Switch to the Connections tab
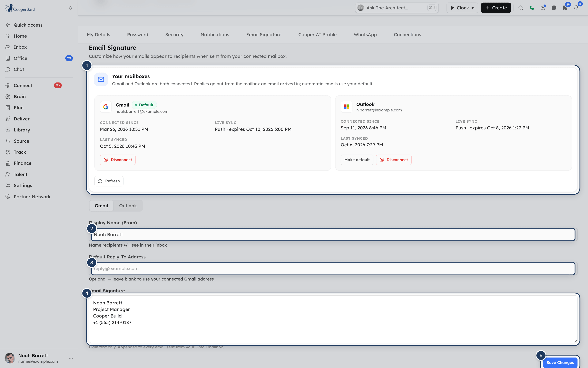 (x=407, y=35)
